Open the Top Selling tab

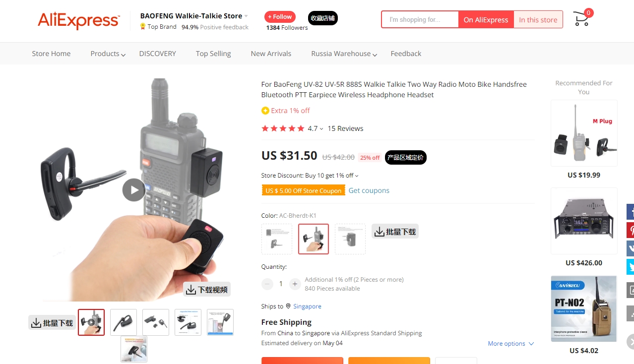[x=213, y=54]
